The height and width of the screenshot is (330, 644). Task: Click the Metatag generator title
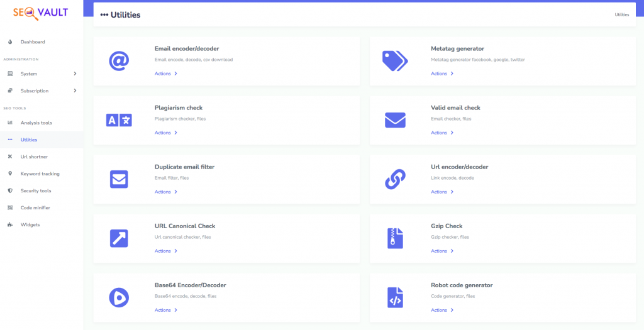[458, 49]
